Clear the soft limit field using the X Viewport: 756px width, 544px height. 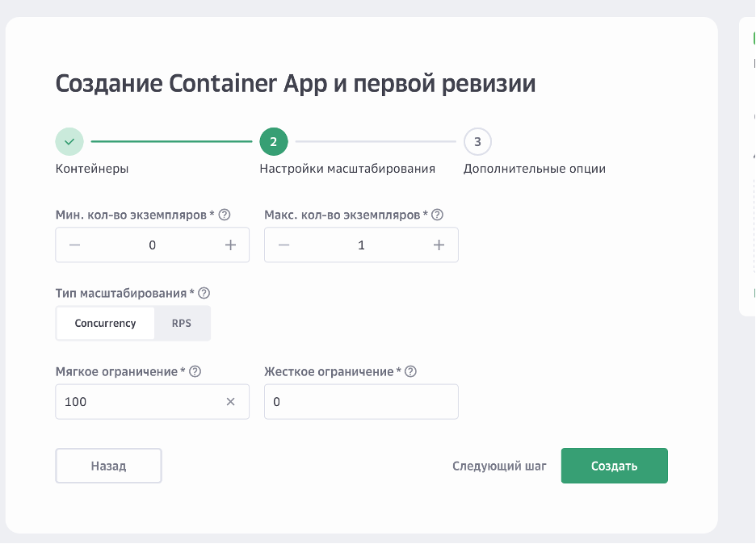(230, 401)
